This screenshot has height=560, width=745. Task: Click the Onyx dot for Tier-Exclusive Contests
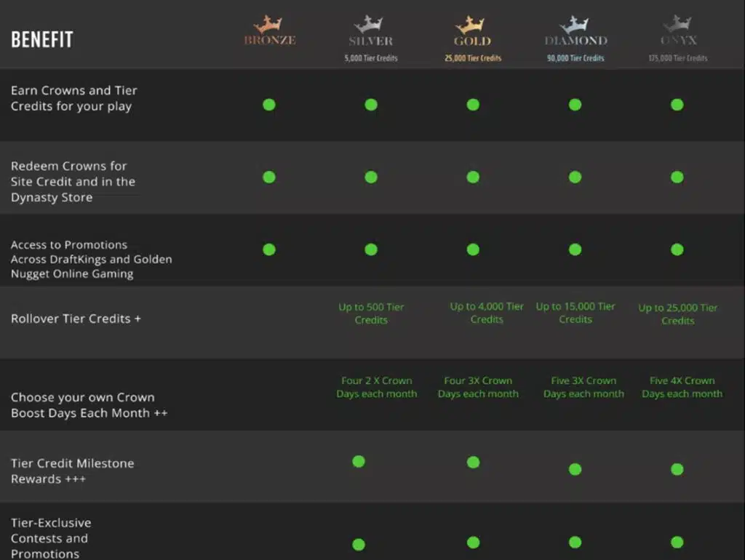677,542
